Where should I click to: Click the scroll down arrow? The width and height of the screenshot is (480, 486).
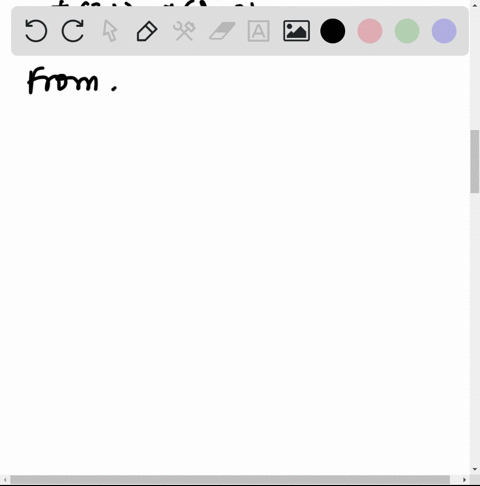coord(475,469)
